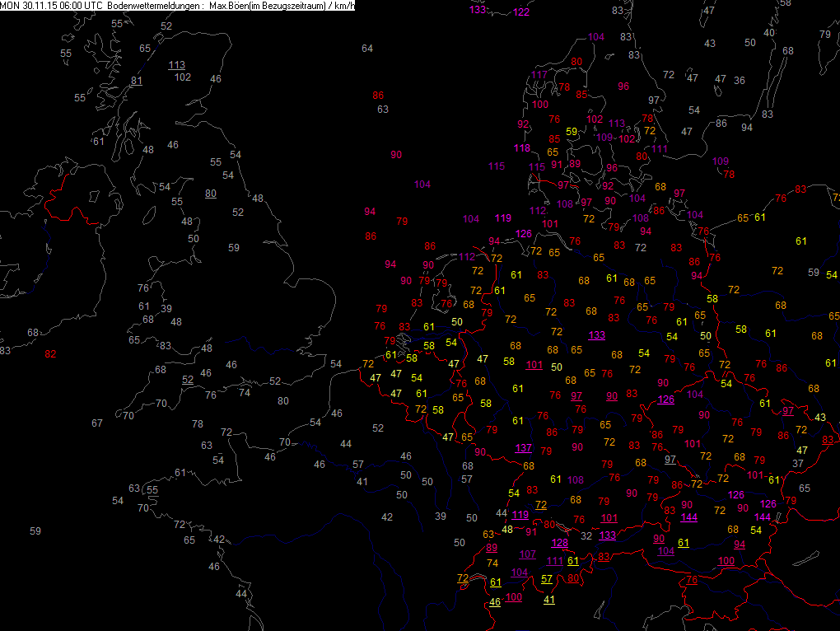Click the underlined 52 station in England
Screen dimensions: 840x631
click(x=188, y=379)
